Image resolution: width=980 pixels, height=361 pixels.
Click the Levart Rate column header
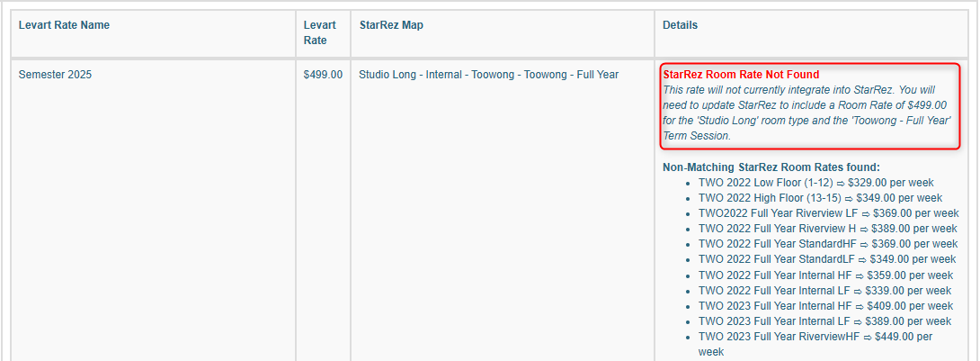click(x=318, y=32)
